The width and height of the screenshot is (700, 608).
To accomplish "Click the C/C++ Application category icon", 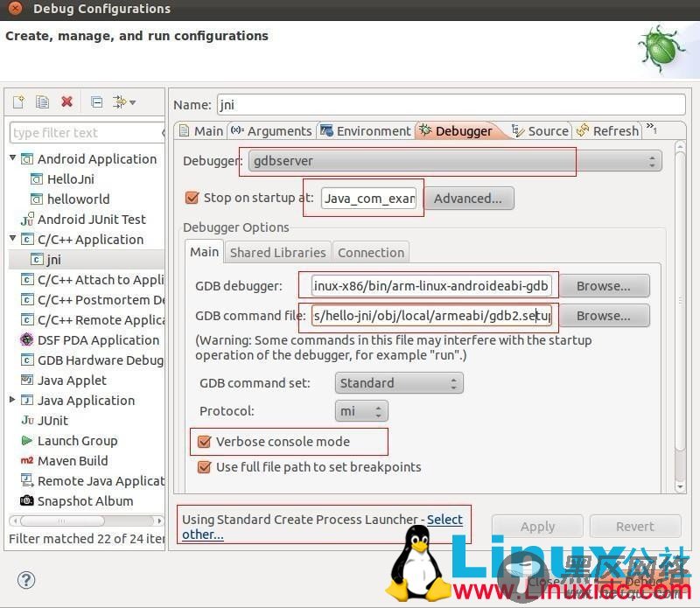I will [x=27, y=240].
